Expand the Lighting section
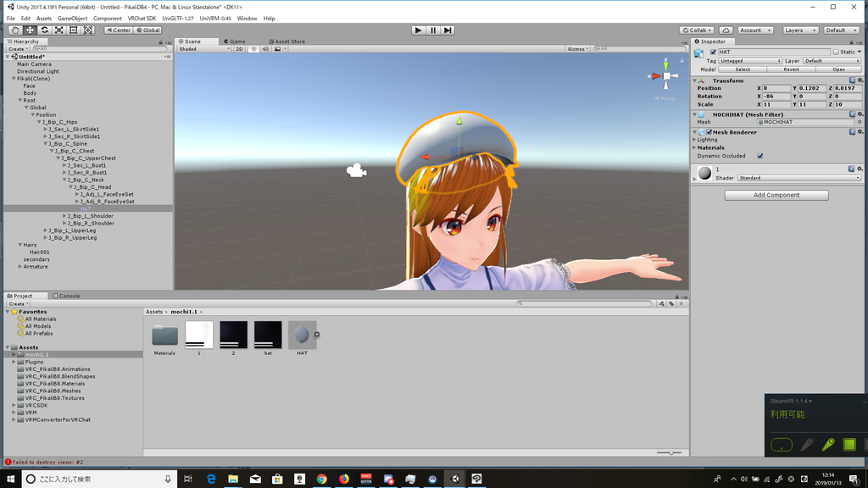This screenshot has width=868, height=488. 695,140
